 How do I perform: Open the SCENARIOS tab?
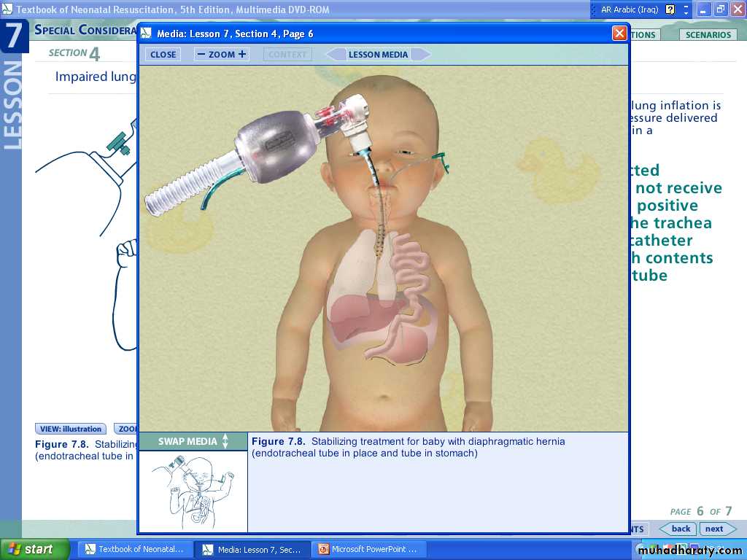[708, 35]
